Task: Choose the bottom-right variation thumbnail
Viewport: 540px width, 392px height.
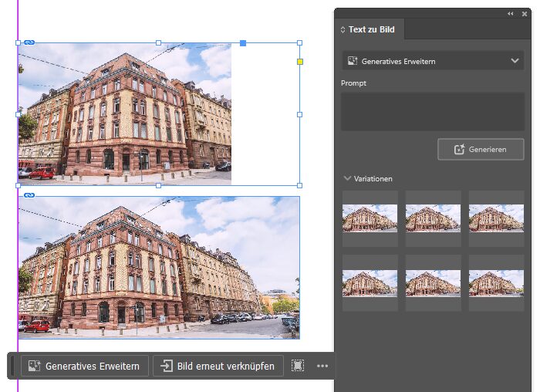Action: click(496, 282)
